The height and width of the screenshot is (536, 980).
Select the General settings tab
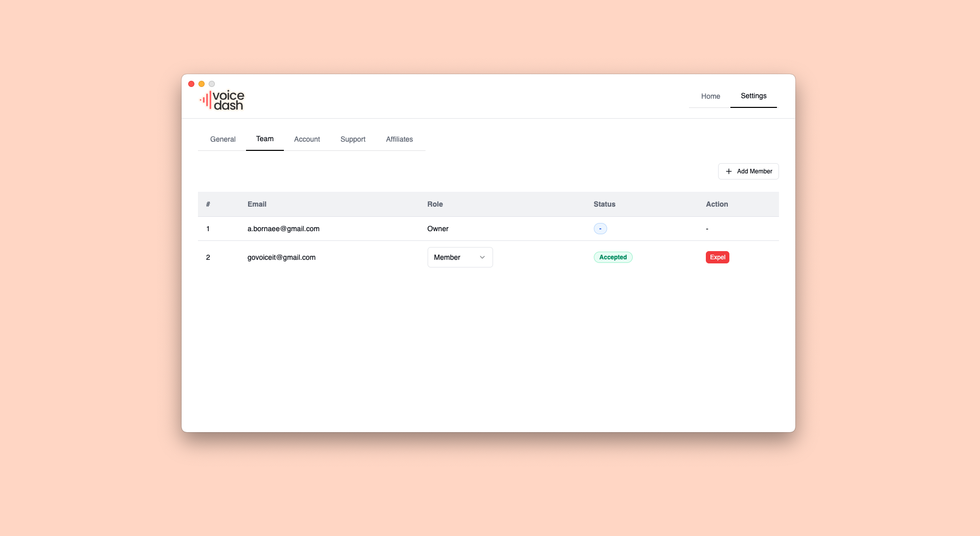(x=222, y=139)
